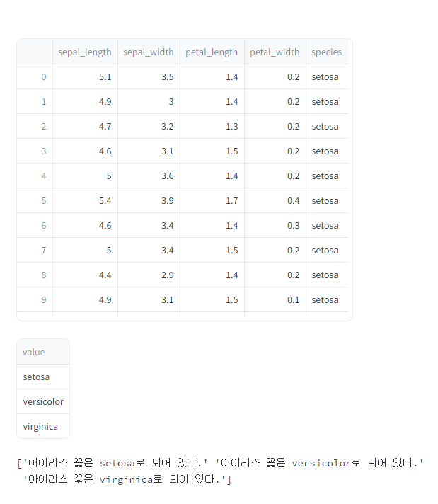Sort by the species column header
The width and height of the screenshot is (438, 504).
pos(327,52)
